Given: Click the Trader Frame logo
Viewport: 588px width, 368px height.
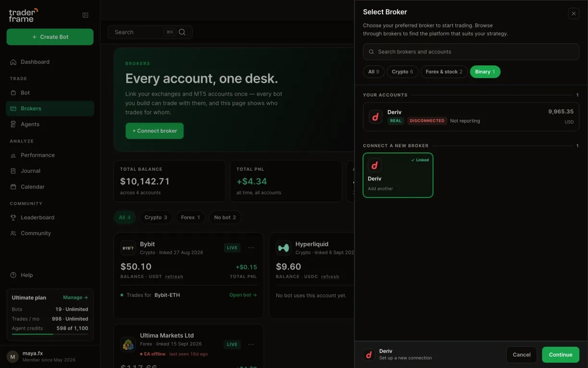Looking at the screenshot, I should pos(23,15).
